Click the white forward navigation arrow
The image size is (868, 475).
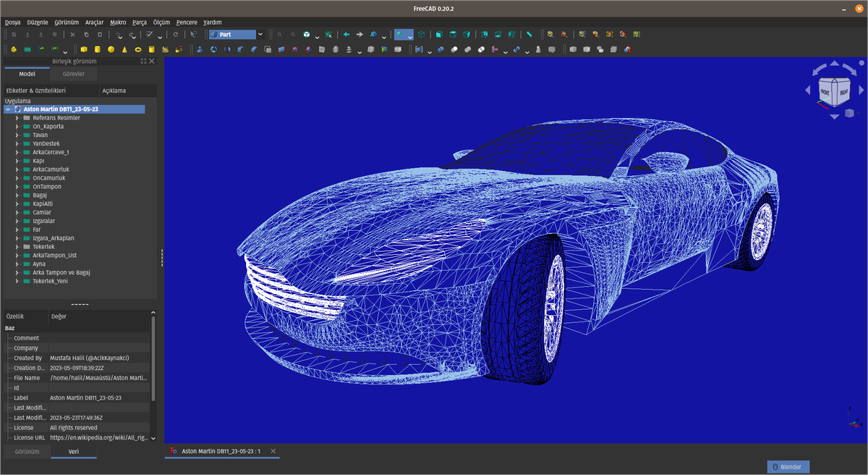click(359, 34)
